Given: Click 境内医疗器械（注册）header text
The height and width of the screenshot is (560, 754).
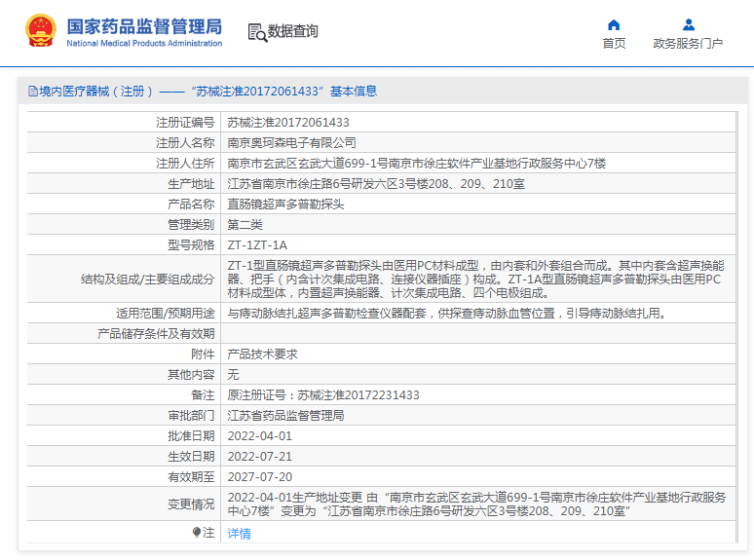Looking at the screenshot, I should pos(96,91).
